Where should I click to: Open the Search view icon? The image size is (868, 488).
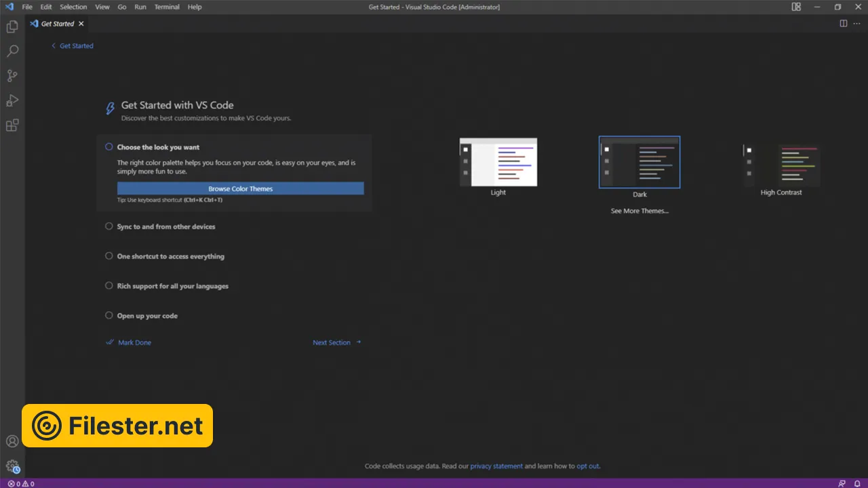pos(12,52)
